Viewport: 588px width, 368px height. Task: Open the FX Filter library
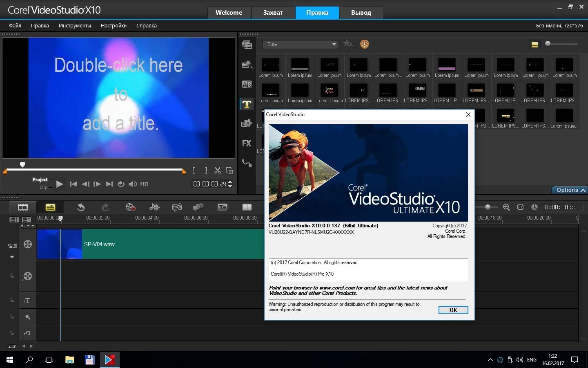pos(247,143)
